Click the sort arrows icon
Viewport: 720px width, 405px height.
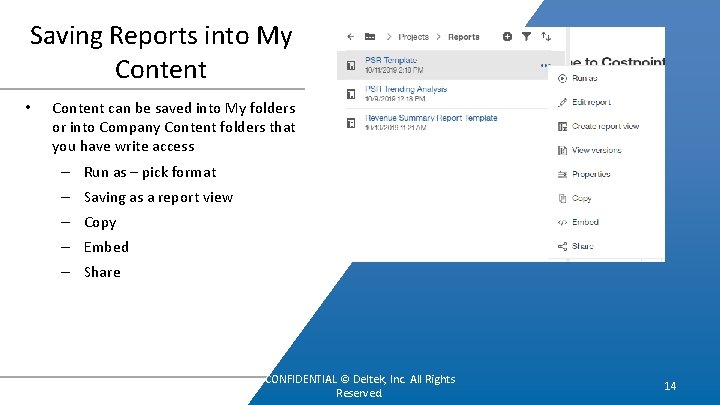click(546, 37)
